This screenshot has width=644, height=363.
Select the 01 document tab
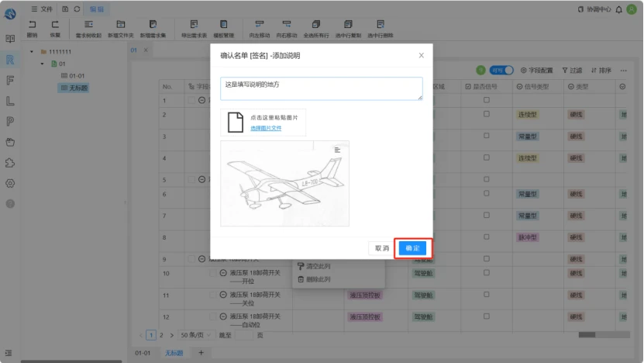(x=133, y=50)
